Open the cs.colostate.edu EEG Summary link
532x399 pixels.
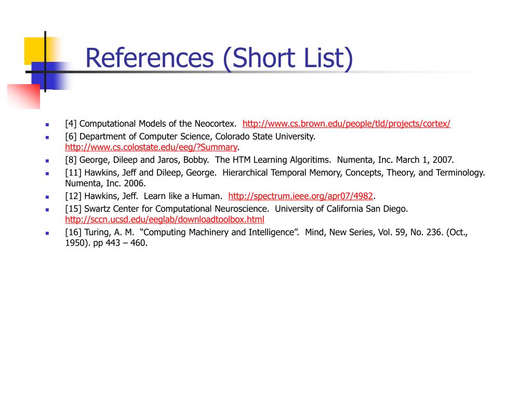[151, 147]
